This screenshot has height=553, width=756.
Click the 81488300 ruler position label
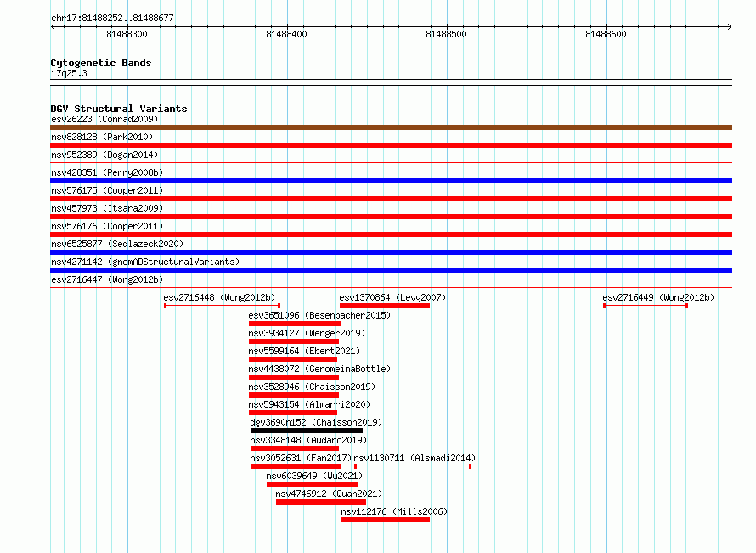[x=127, y=34]
